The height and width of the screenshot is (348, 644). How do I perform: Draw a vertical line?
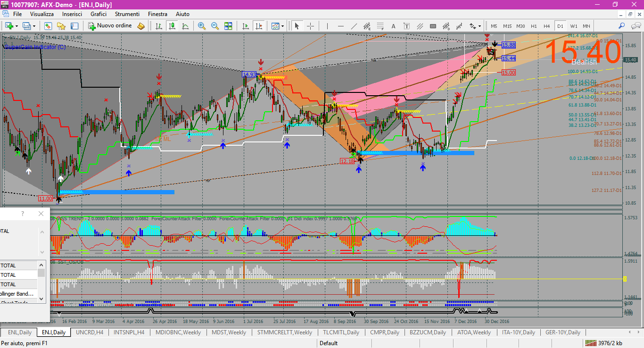[x=327, y=26]
